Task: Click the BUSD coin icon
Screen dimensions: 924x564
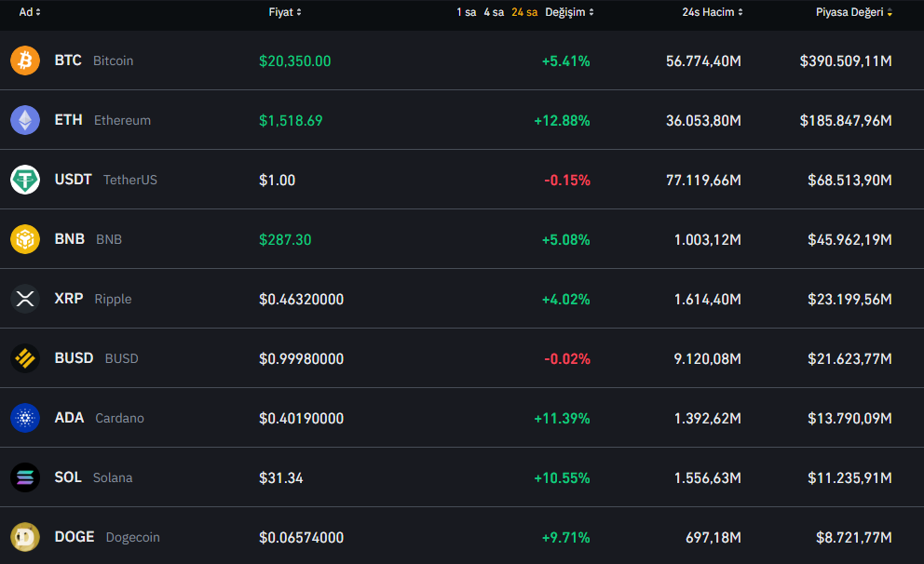Action: click(25, 358)
